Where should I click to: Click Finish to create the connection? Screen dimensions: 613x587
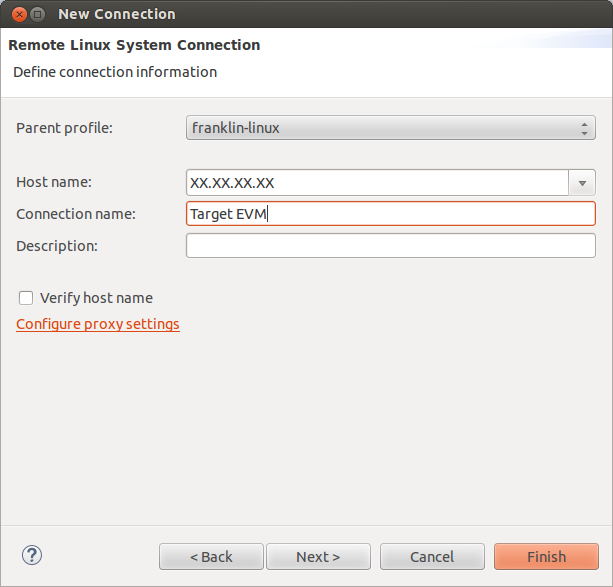tap(546, 557)
